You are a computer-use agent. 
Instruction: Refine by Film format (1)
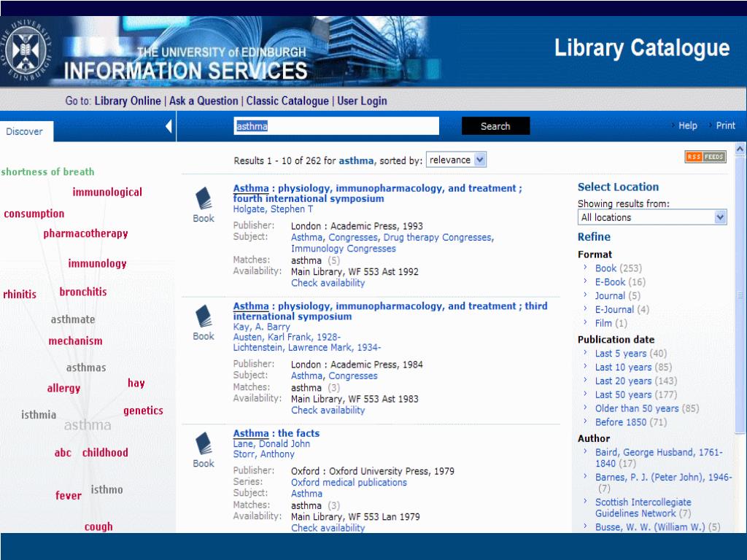[x=611, y=323]
